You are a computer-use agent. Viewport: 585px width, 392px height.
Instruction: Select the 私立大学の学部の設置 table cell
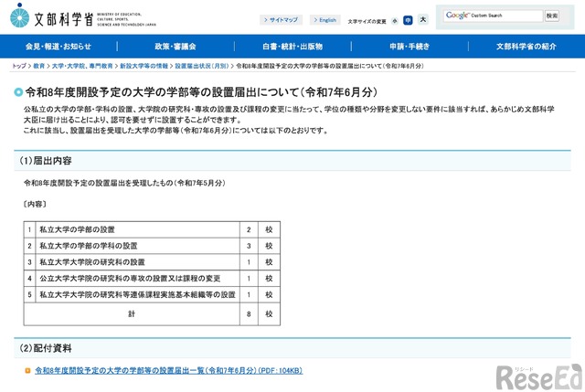tap(137, 229)
